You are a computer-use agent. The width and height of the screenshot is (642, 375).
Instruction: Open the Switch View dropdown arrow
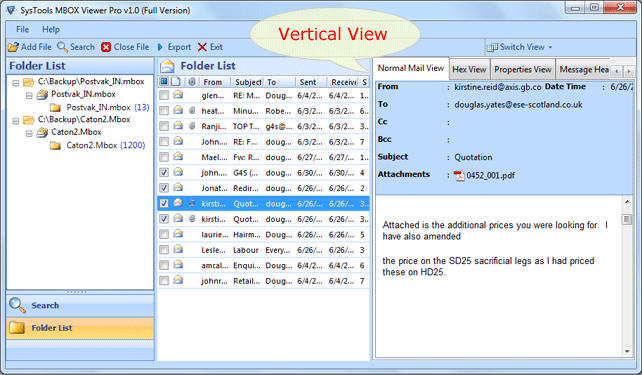[550, 47]
